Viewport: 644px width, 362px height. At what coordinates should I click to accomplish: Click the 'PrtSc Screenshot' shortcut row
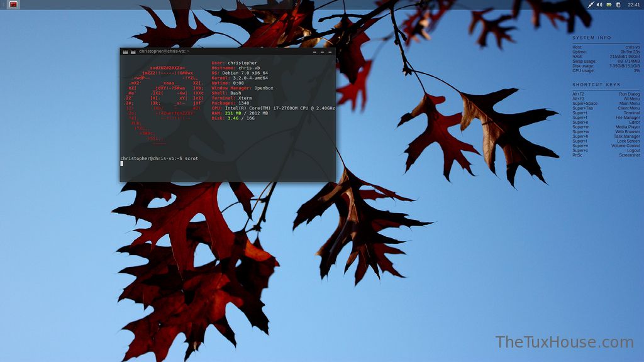pos(606,155)
